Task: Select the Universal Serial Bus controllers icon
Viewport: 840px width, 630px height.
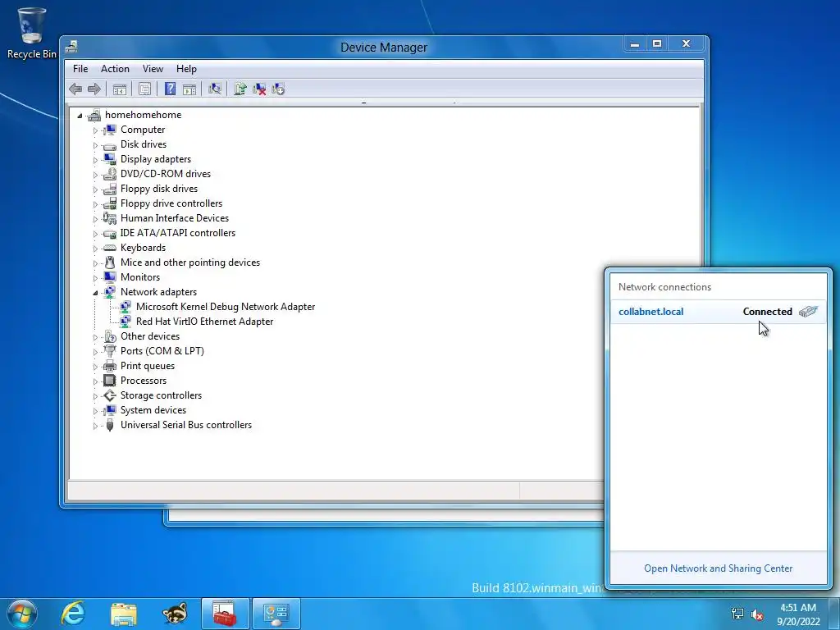Action: pyautogui.click(x=110, y=426)
